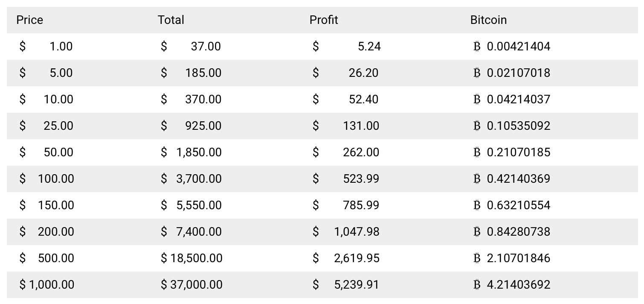
Task: Click dollar sign next to 5,239.91 profit
Action: (316, 284)
